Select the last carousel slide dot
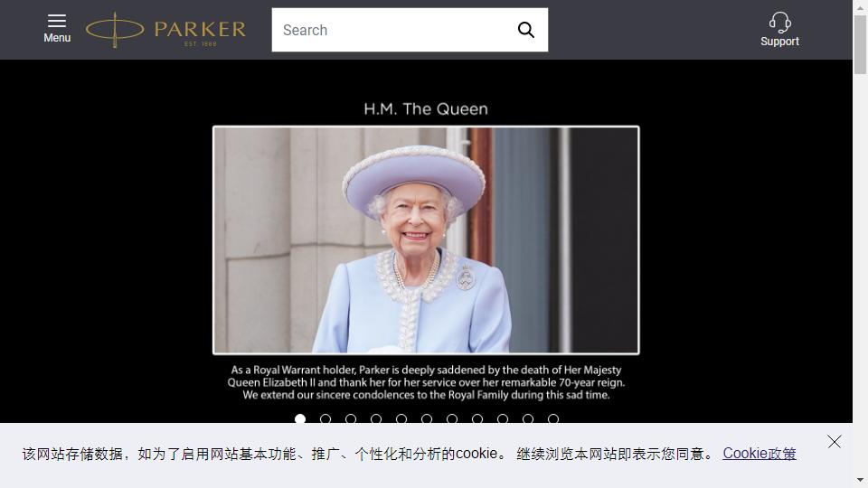This screenshot has height=488, width=868. 553,418
